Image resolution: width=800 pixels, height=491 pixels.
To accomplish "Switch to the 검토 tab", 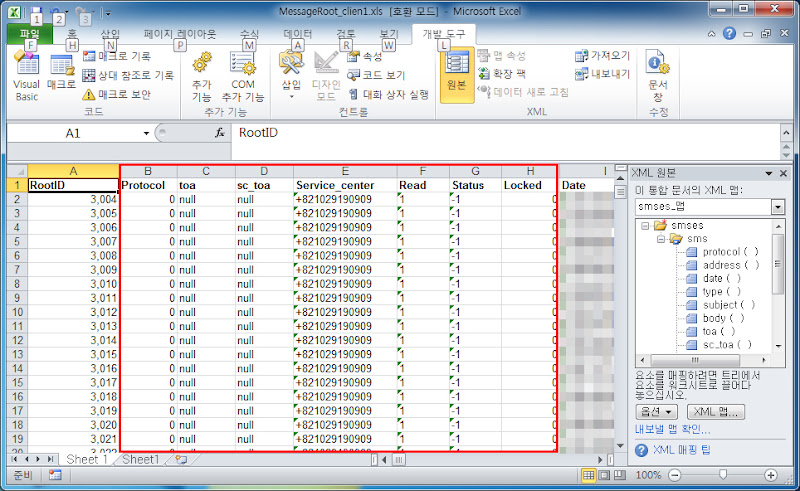I will pyautogui.click(x=345, y=34).
